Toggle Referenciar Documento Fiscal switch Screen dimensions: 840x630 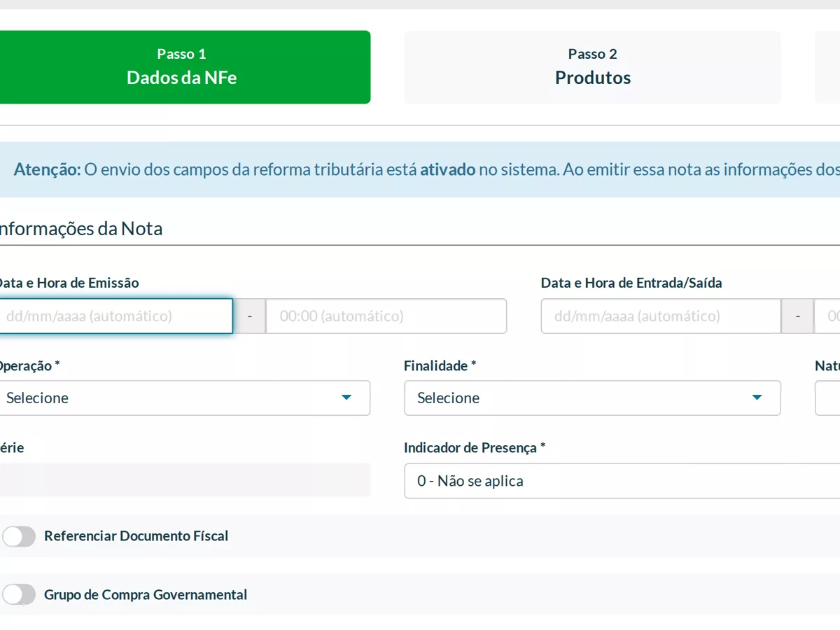click(x=19, y=537)
